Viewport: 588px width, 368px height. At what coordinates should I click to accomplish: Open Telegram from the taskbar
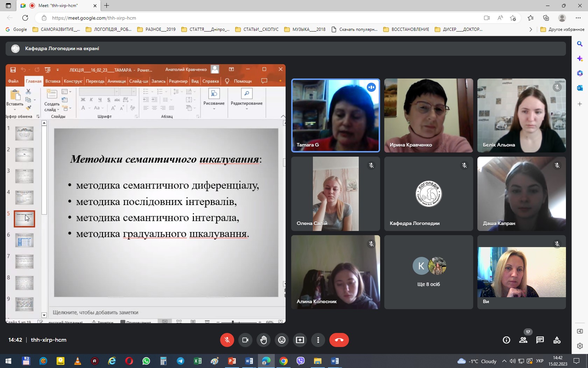(x=181, y=361)
